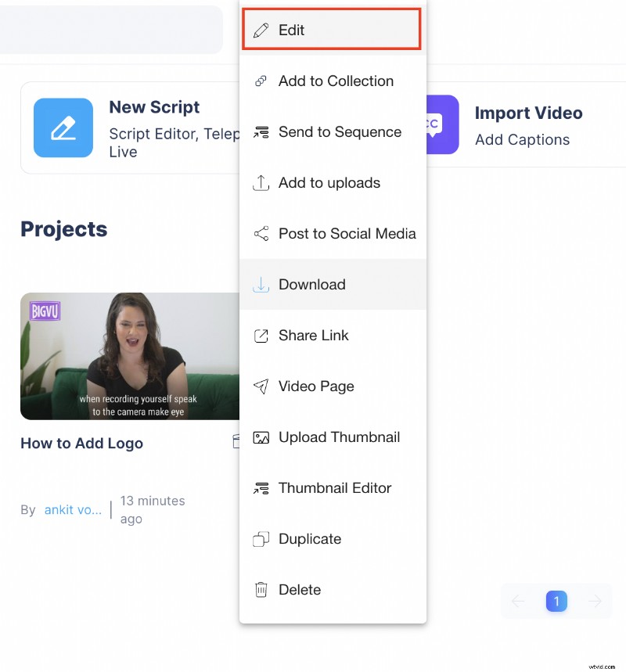
Task: Select page 1 in the pagination
Action: coord(556,601)
